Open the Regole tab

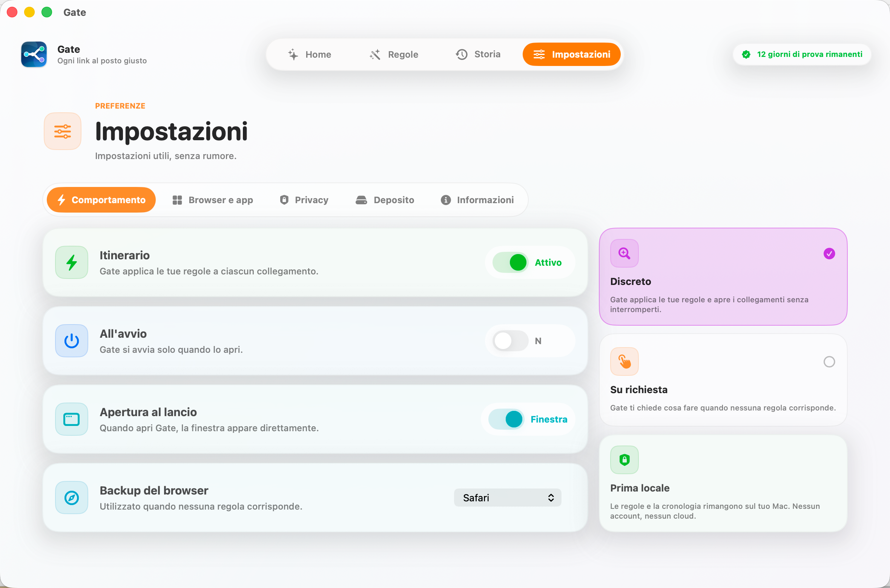pos(394,55)
